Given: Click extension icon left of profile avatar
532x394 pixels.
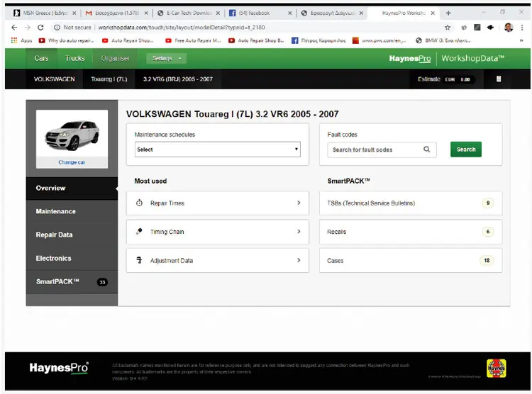Looking at the screenshot, I should click(490, 27).
